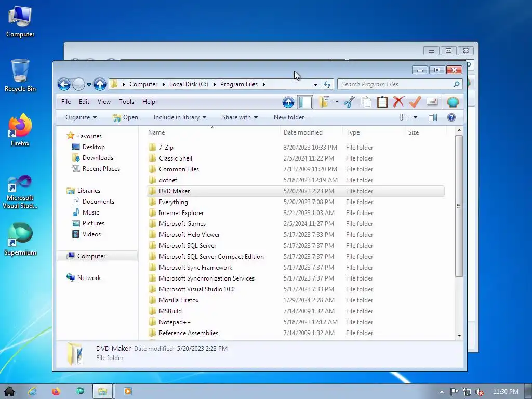Expand the Folder Options toolbar dropdown arrow
Image resolution: width=532 pixels, height=399 pixels.
tap(337, 102)
